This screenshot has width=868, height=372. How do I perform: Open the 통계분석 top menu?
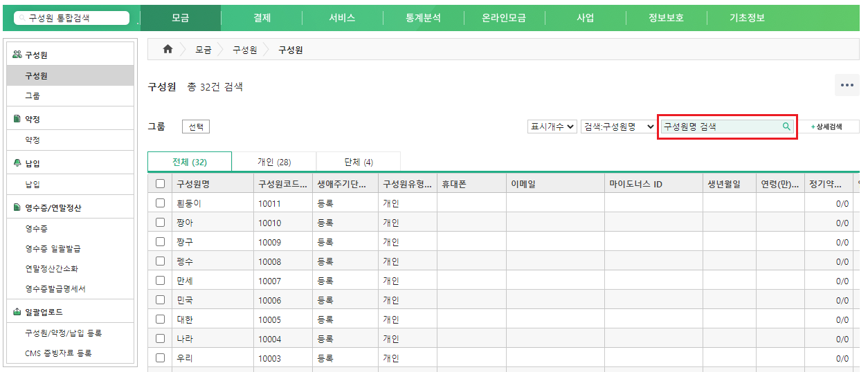tap(423, 18)
